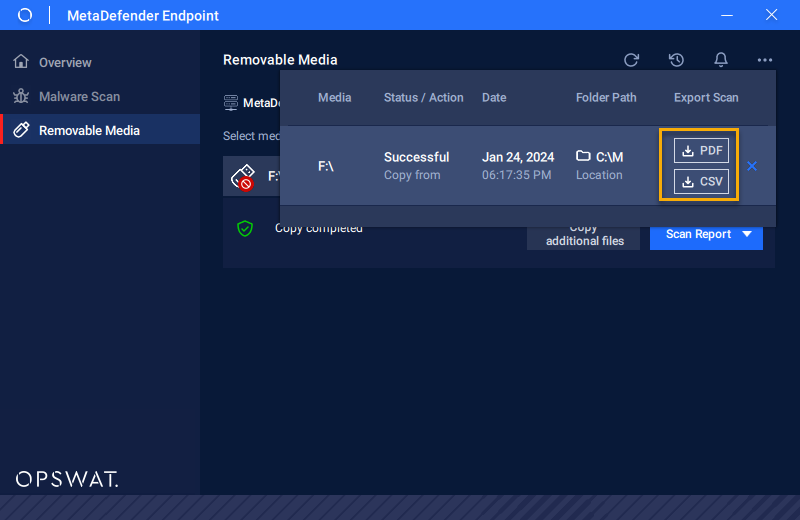Click the Removable Media USB icon

(21, 130)
